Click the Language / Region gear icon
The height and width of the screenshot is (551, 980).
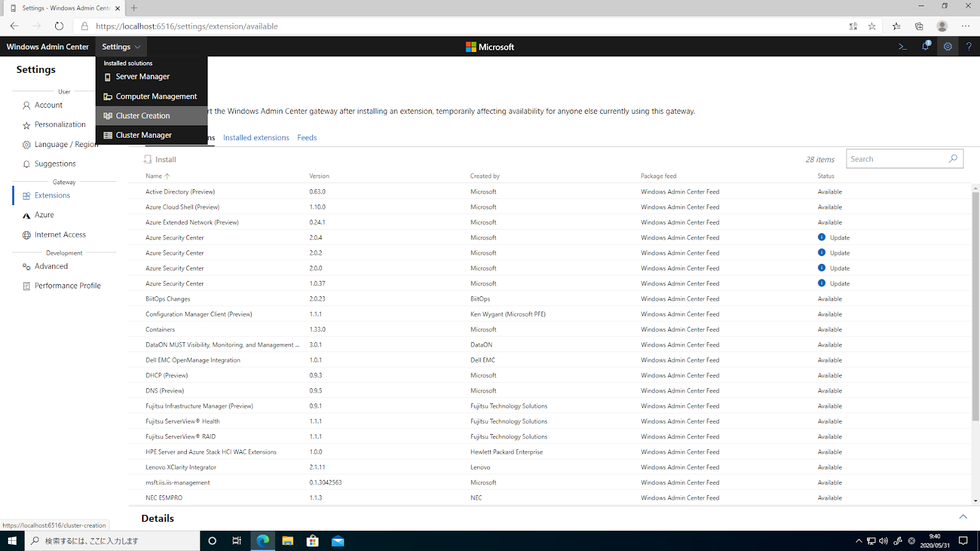pyautogui.click(x=26, y=145)
